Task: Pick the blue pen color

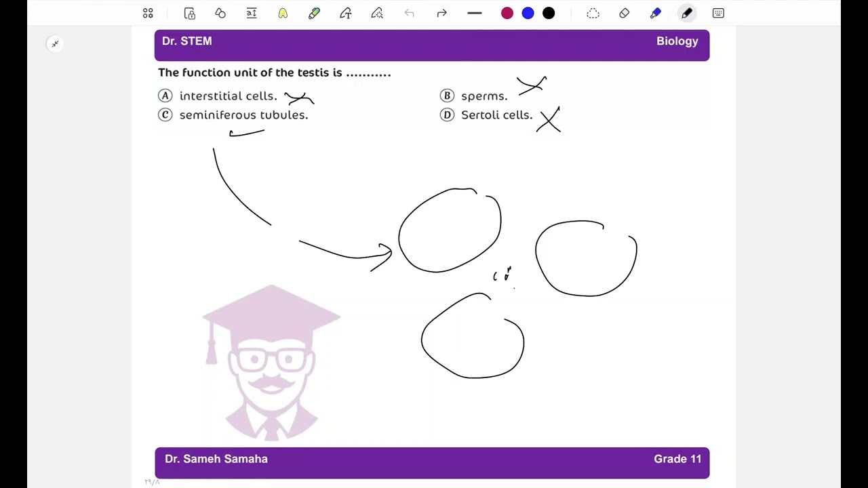Action: pos(528,13)
